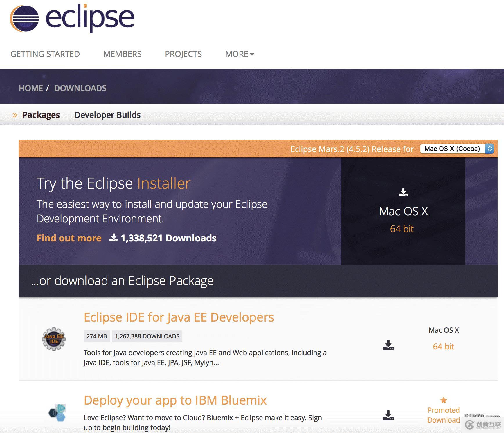Open the operating system selection dropdown
504x433 pixels.
point(456,149)
